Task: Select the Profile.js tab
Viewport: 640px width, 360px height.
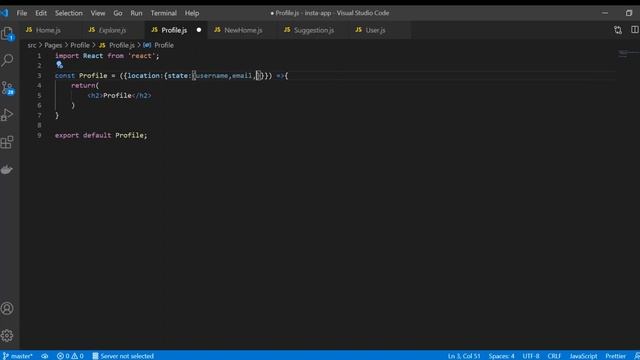Action: point(174,30)
